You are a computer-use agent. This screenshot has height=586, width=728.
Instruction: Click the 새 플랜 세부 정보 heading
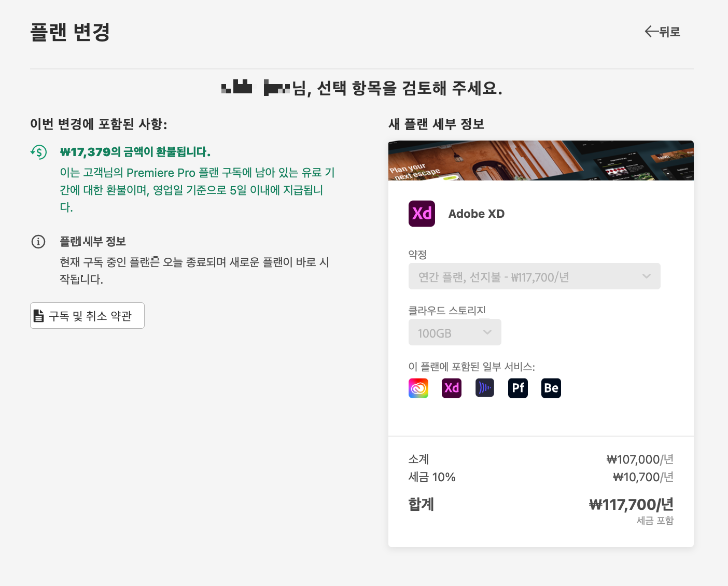pyautogui.click(x=436, y=124)
